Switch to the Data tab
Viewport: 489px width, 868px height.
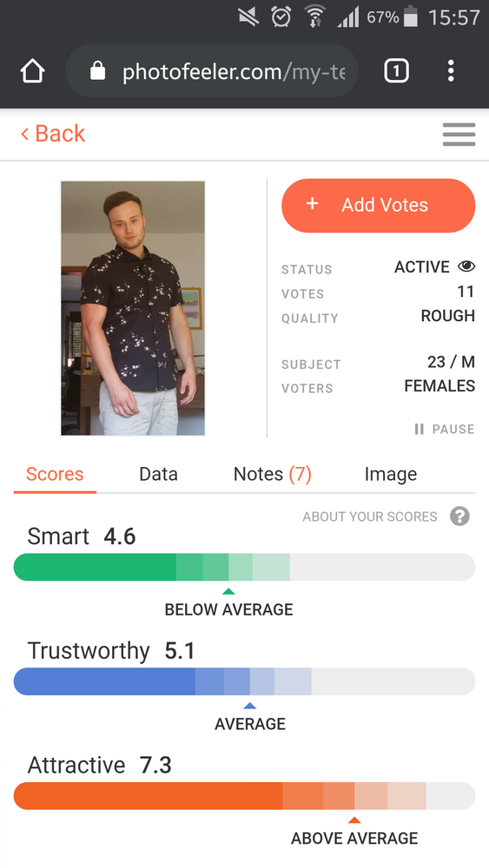coord(158,474)
